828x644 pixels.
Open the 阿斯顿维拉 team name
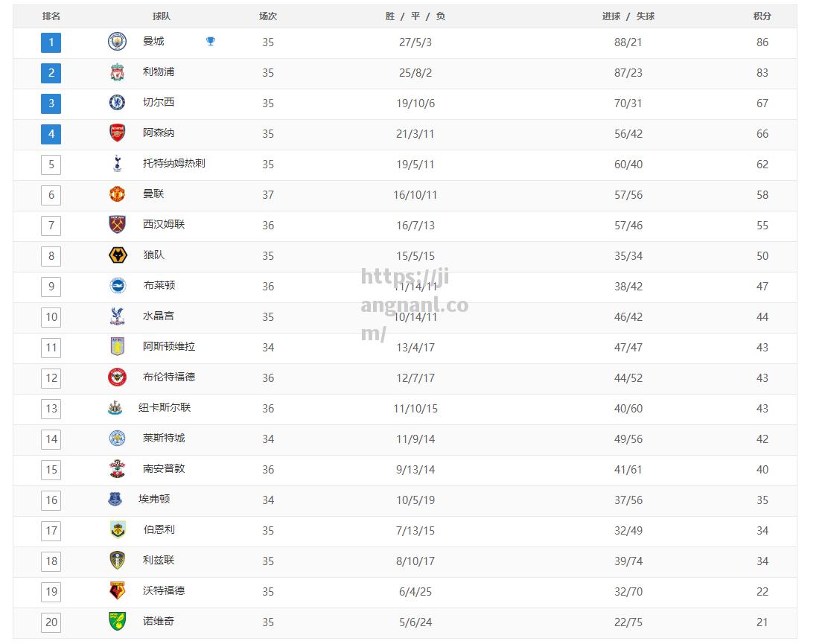tap(169, 346)
